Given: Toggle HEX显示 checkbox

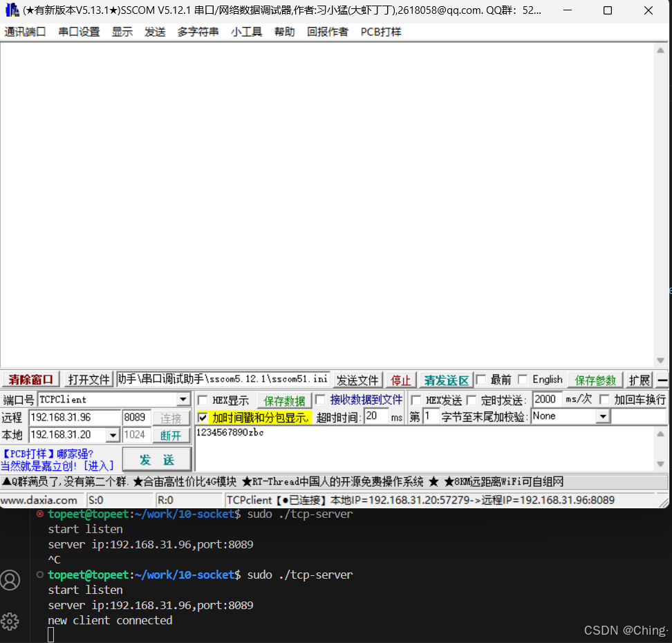Looking at the screenshot, I should point(203,400).
